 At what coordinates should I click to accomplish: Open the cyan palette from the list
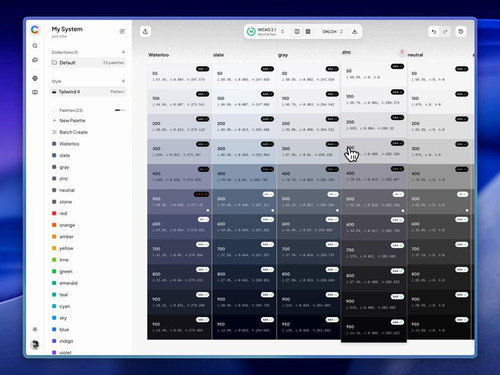[65, 306]
